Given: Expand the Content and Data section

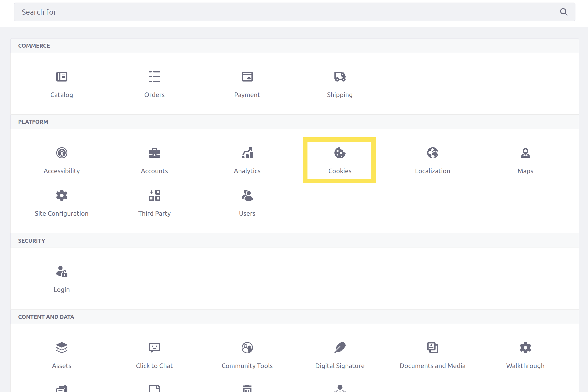Looking at the screenshot, I should (x=46, y=317).
